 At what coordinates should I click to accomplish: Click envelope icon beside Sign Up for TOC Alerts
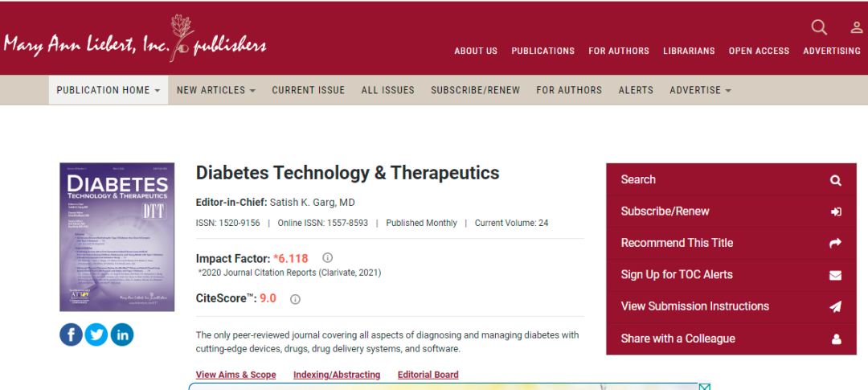pyautogui.click(x=835, y=275)
